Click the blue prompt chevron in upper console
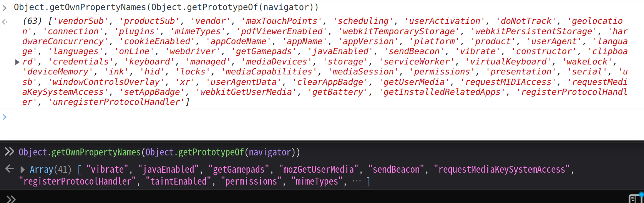Image resolution: width=644 pixels, height=203 pixels. pyautogui.click(x=5, y=117)
